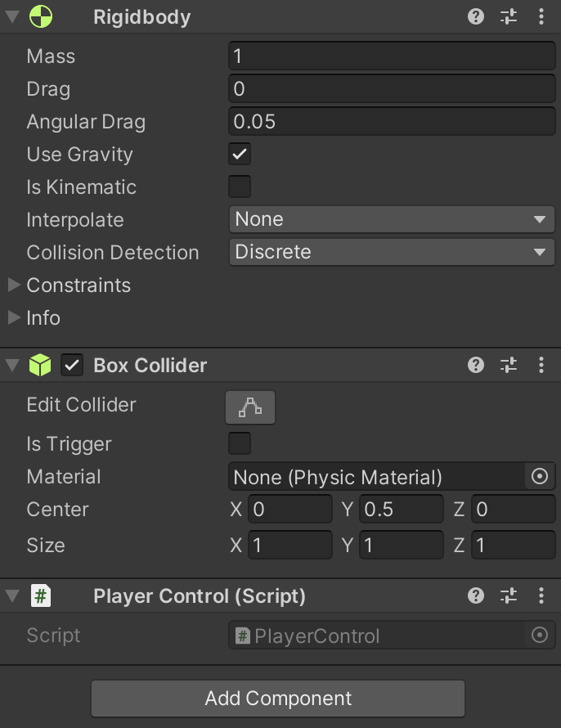Open Physic Material object picker circle
The image size is (561, 728).
540,476
